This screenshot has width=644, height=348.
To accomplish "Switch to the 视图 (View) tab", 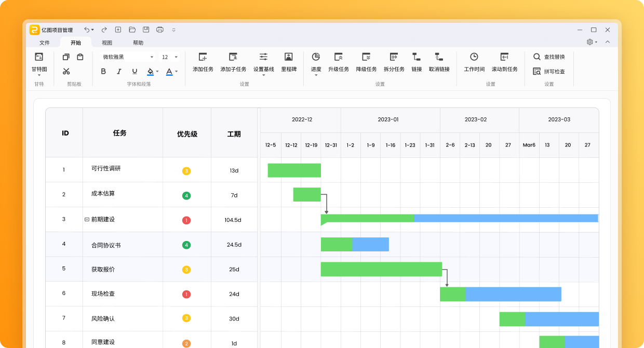I will pyautogui.click(x=108, y=42).
